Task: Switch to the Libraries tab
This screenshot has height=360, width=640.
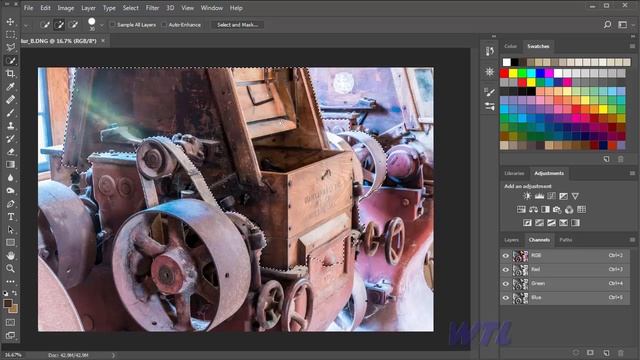Action: pyautogui.click(x=514, y=173)
